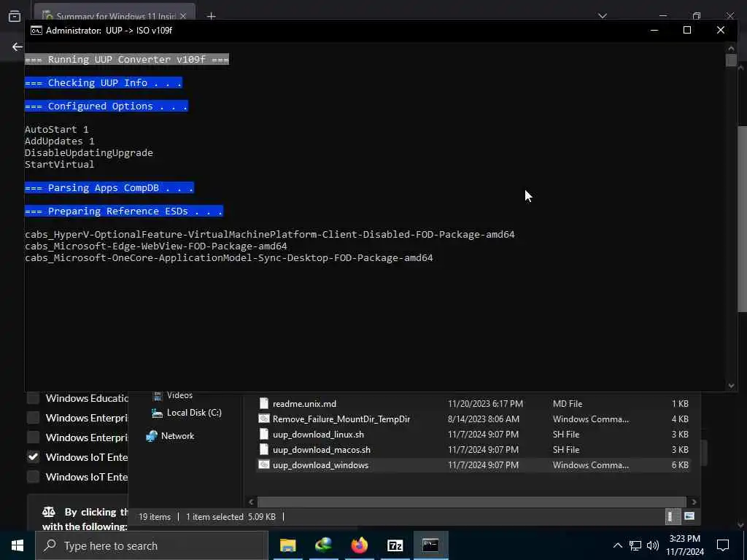Click the '8/14/2023 8:06 AM' date cell
Image resolution: width=747 pixels, height=560 pixels.
[x=483, y=419]
